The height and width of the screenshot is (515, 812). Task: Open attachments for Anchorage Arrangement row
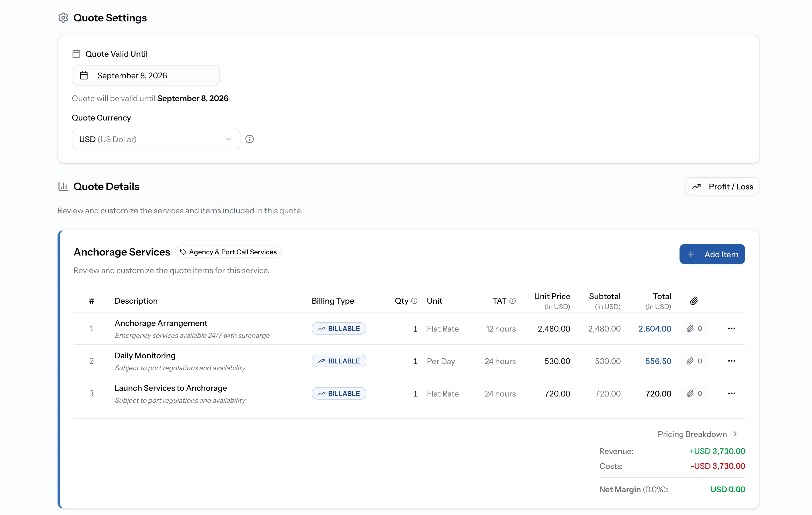pyautogui.click(x=694, y=328)
